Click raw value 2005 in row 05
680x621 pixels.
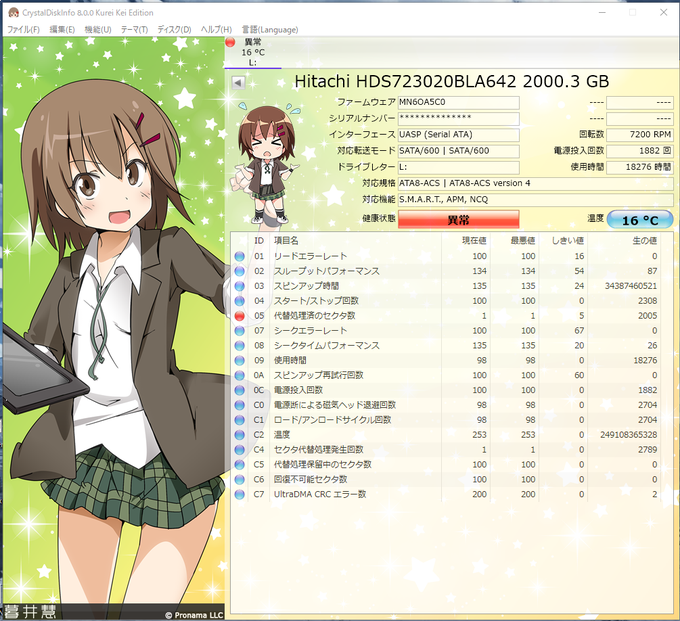(x=647, y=316)
